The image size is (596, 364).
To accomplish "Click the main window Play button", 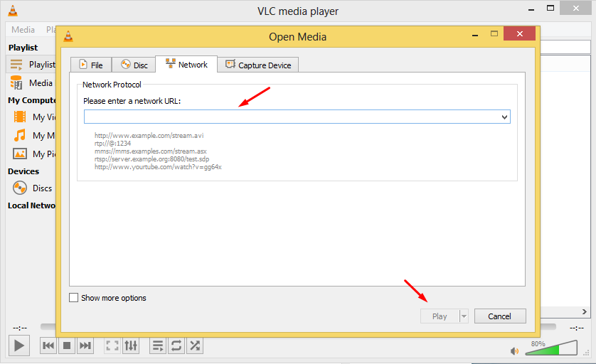I will 19,346.
